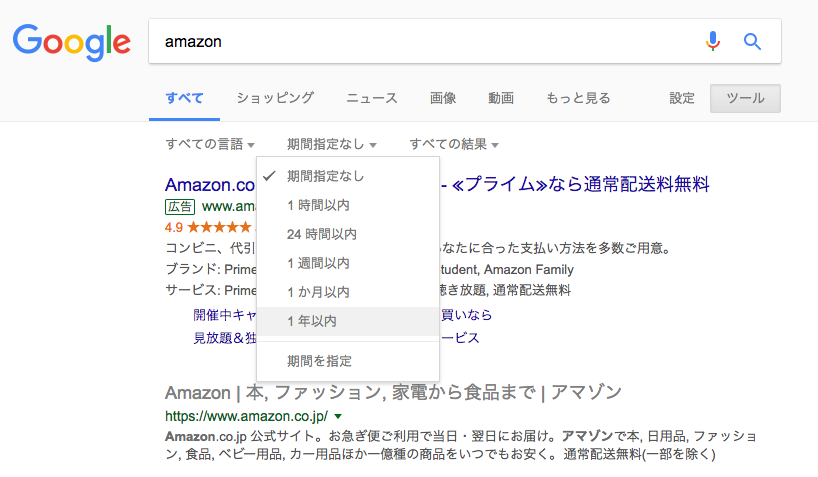The height and width of the screenshot is (477, 818).
Task: Open the すべての結果 dropdown
Action: 454,144
